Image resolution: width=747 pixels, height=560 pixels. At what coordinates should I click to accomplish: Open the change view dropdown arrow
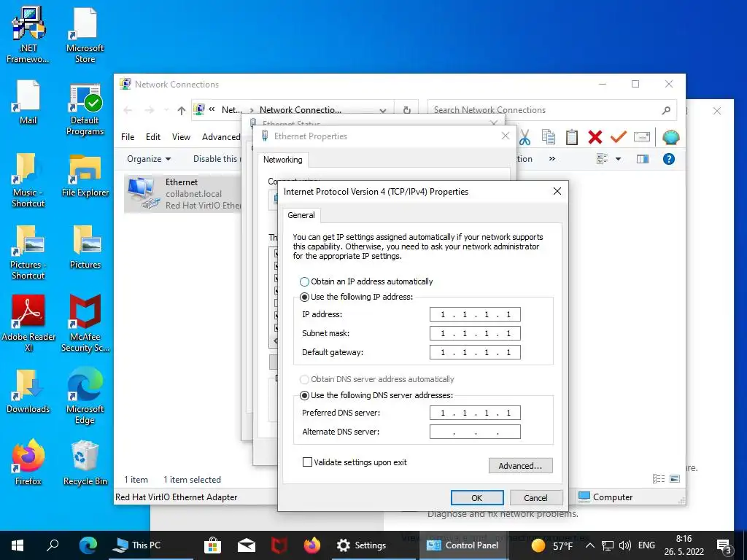pyautogui.click(x=619, y=159)
